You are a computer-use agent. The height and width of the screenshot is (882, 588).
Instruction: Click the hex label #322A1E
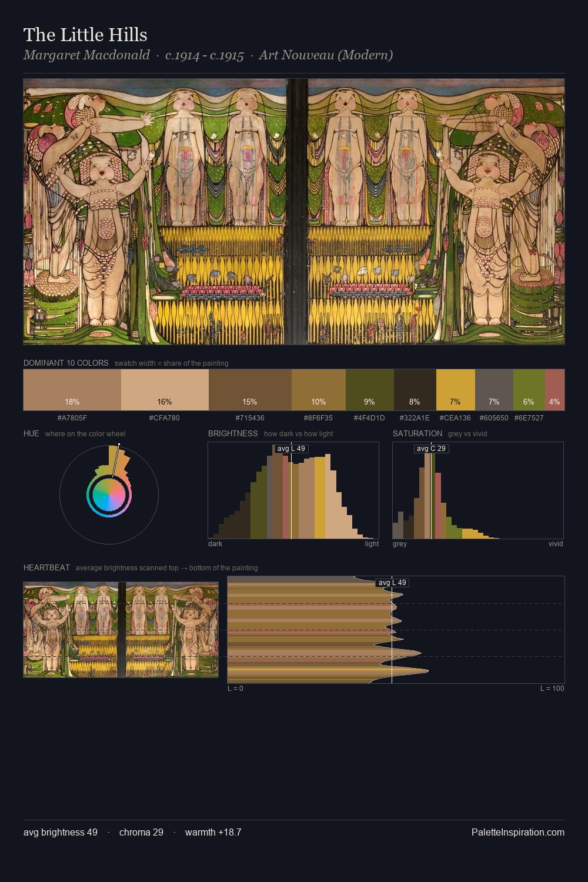(415, 418)
